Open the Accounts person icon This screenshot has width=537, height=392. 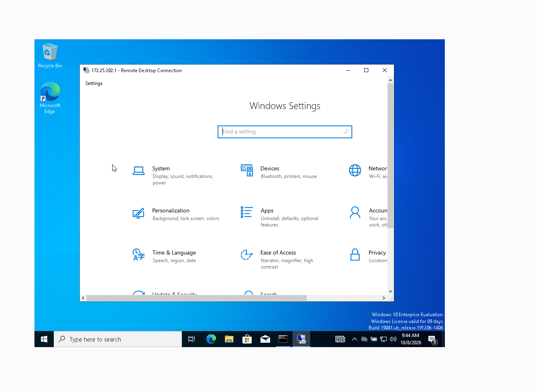point(355,212)
